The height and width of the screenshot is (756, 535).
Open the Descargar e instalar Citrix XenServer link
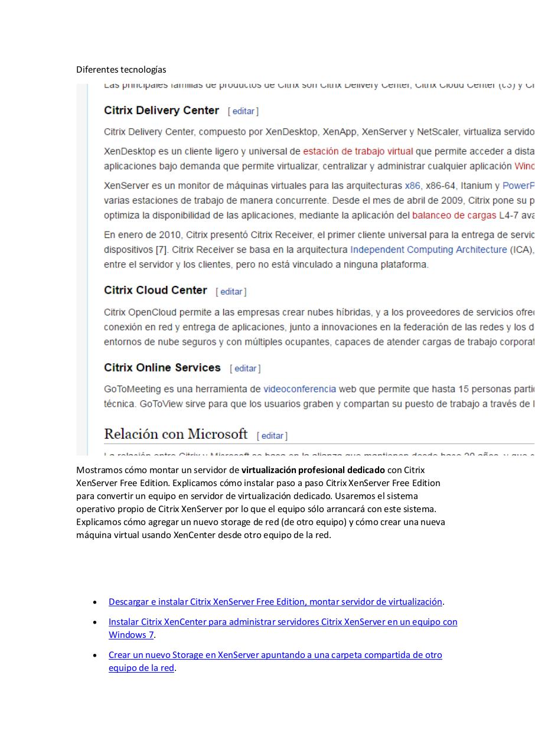pyautogui.click(x=275, y=601)
